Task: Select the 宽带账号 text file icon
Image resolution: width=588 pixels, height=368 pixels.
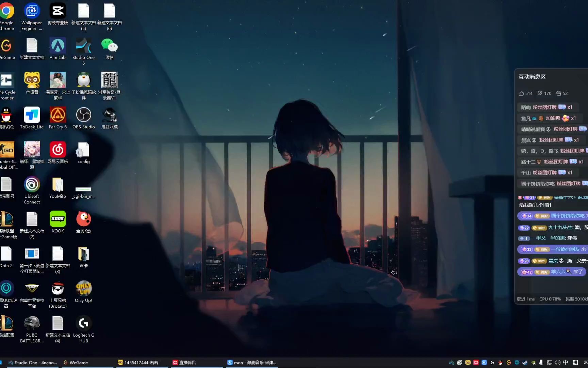Action: coord(6,188)
